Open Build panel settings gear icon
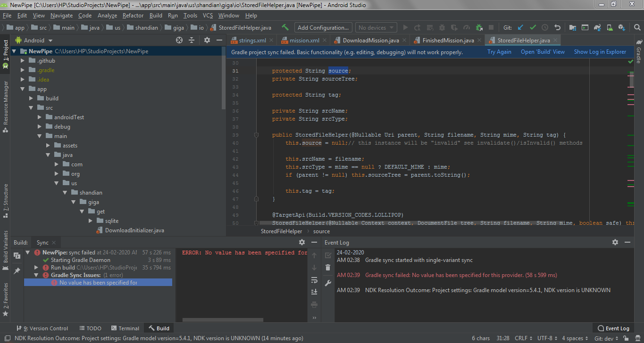 pyautogui.click(x=301, y=242)
